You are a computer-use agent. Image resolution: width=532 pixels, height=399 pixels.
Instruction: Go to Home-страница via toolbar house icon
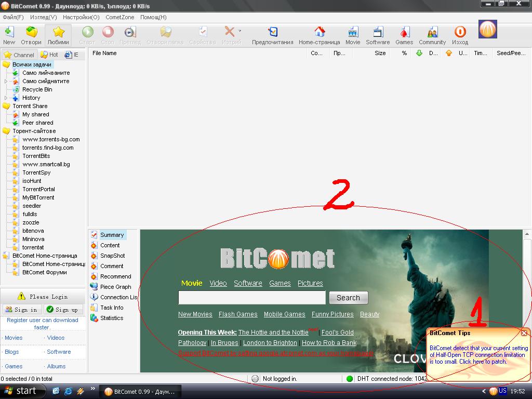point(320,32)
